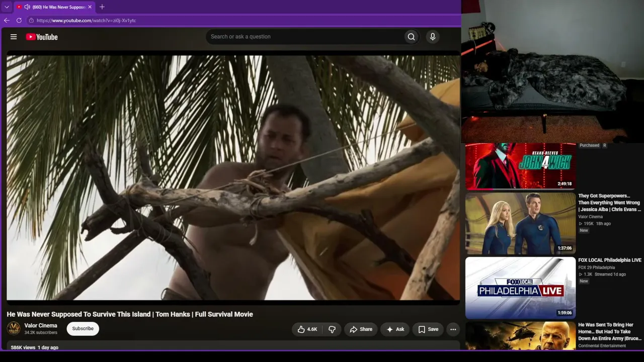Ask about this video
The image size is (644, 362).
tap(395, 329)
